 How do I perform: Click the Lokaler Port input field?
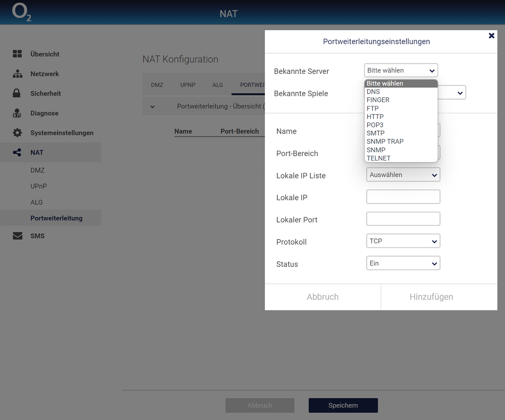tap(403, 219)
